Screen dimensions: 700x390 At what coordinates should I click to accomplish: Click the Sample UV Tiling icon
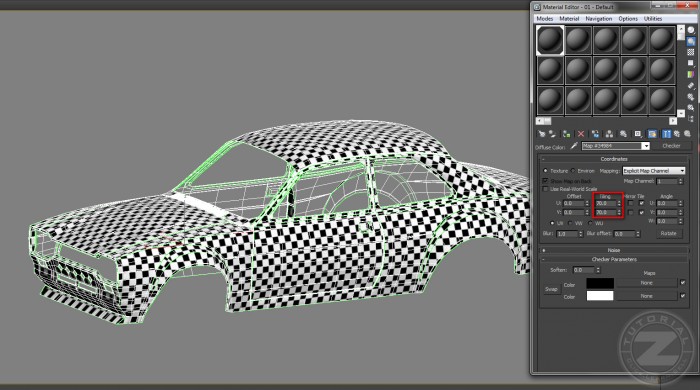point(691,63)
